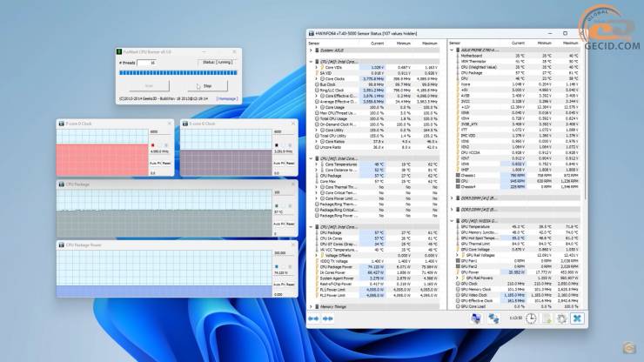The height and width of the screenshot is (362, 644).
Task: Expand the first DDR5 DIMM group
Action: pos(452,198)
